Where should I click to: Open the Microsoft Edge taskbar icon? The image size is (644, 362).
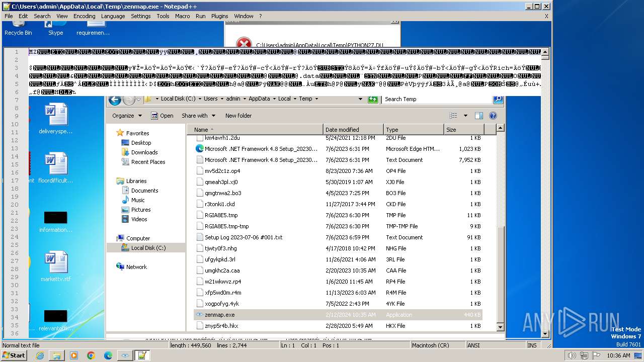(x=108, y=355)
